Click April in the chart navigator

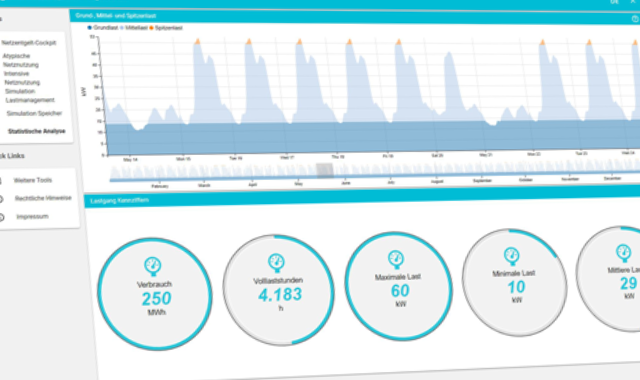click(x=253, y=184)
